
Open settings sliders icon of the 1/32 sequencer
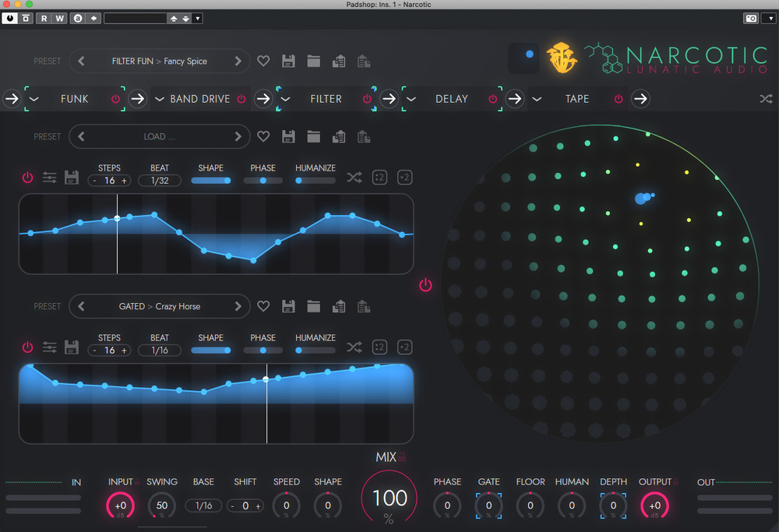click(50, 178)
